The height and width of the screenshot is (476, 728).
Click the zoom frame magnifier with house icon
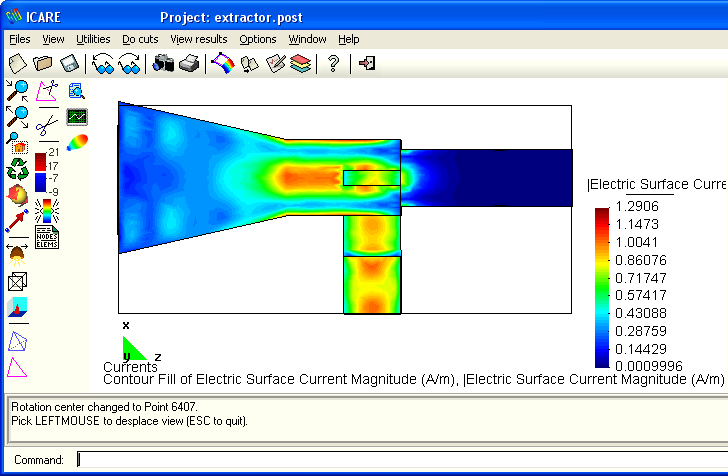pos(17,143)
